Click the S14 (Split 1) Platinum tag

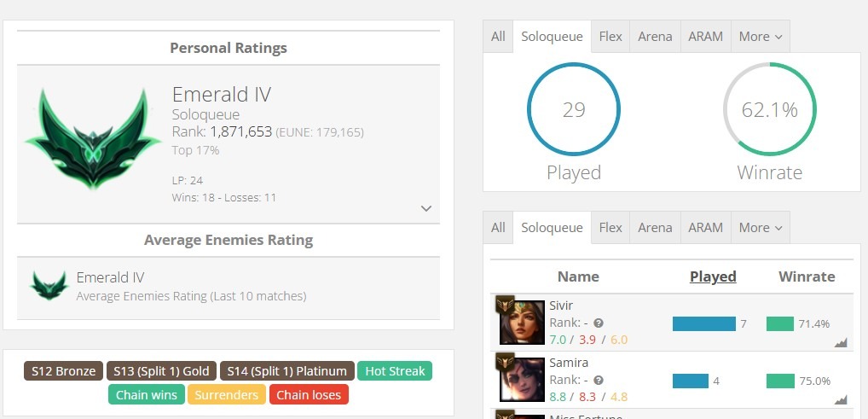coord(286,371)
